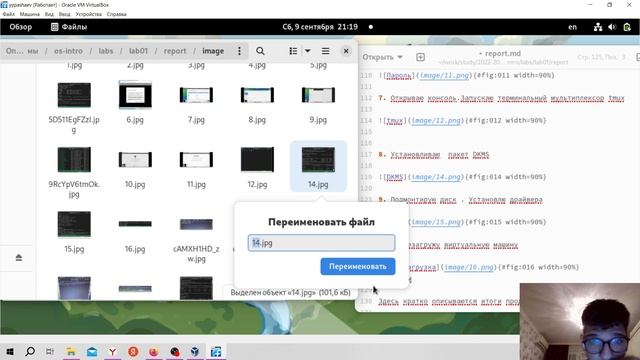Open the hamburger menu in Files window
This screenshot has width=640, height=360.
[325, 51]
